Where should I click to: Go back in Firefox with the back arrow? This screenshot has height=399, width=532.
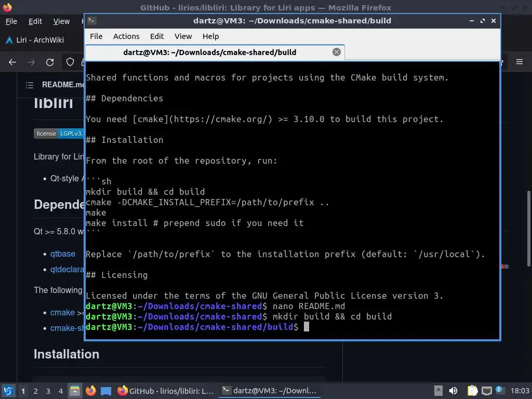(12, 62)
